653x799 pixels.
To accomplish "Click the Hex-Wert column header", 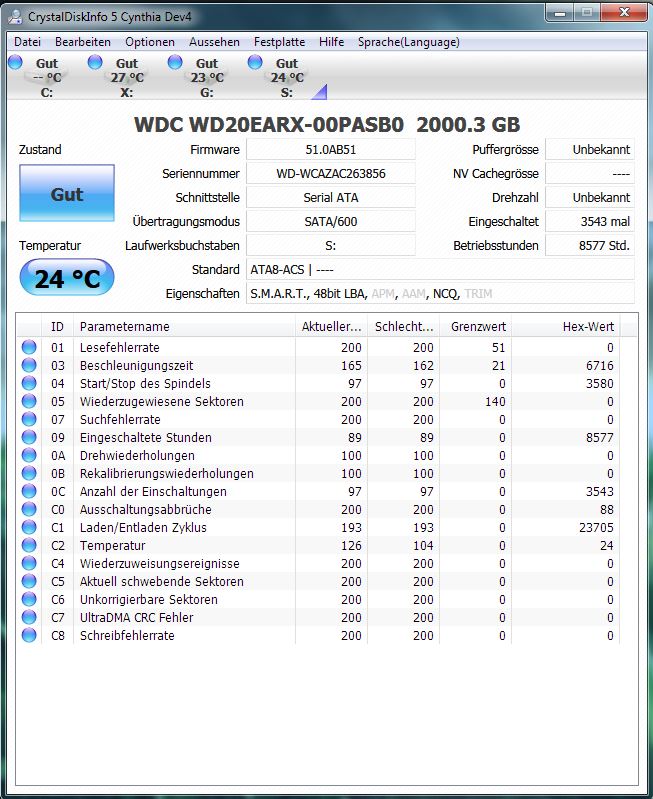I will [x=566, y=327].
